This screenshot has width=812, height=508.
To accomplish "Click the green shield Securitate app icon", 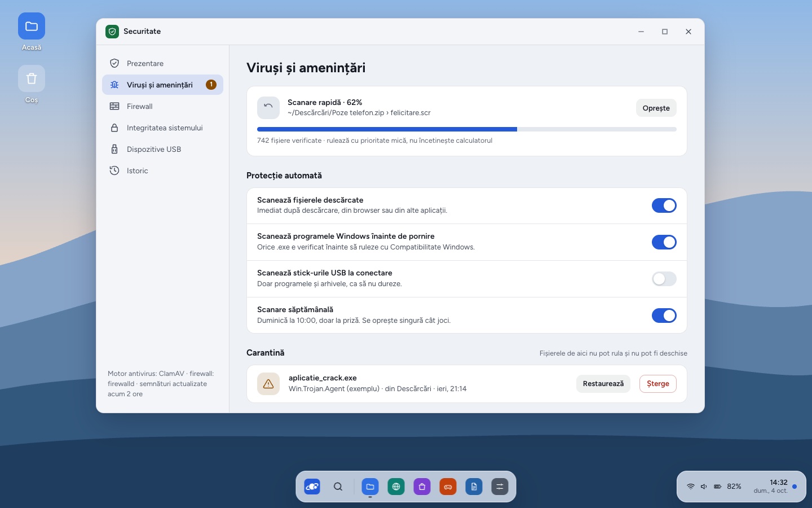I will click(112, 32).
